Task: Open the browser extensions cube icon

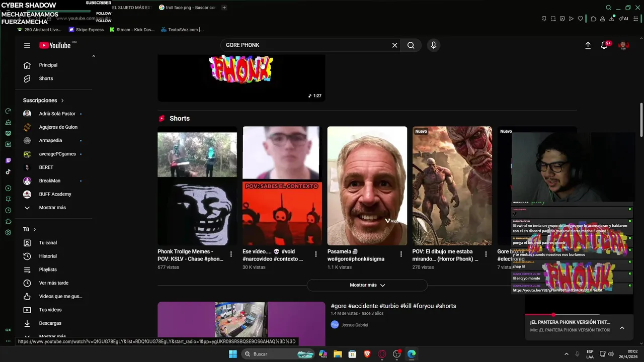Action: click(593, 19)
